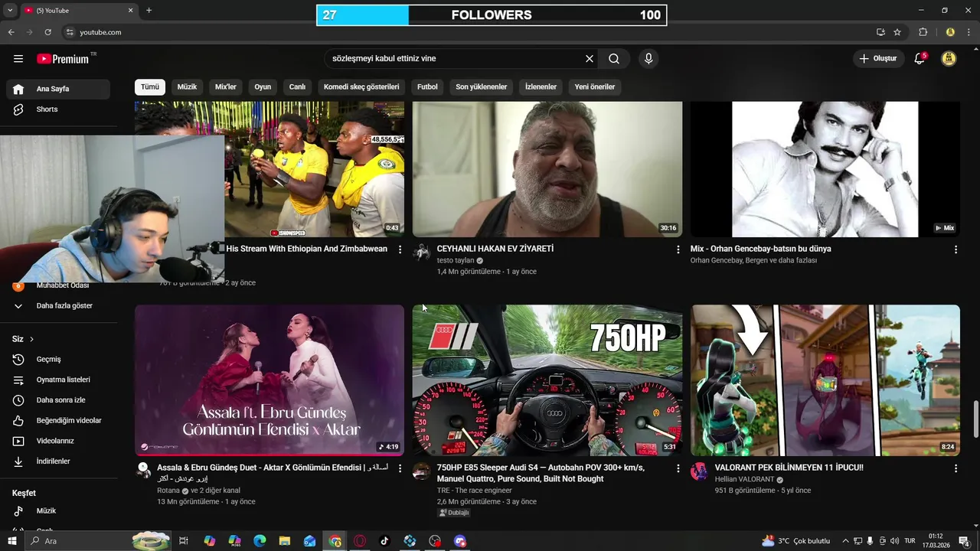Go to Ana Sayfa in the sidebar
This screenshot has width=980, height=551.
58,89
